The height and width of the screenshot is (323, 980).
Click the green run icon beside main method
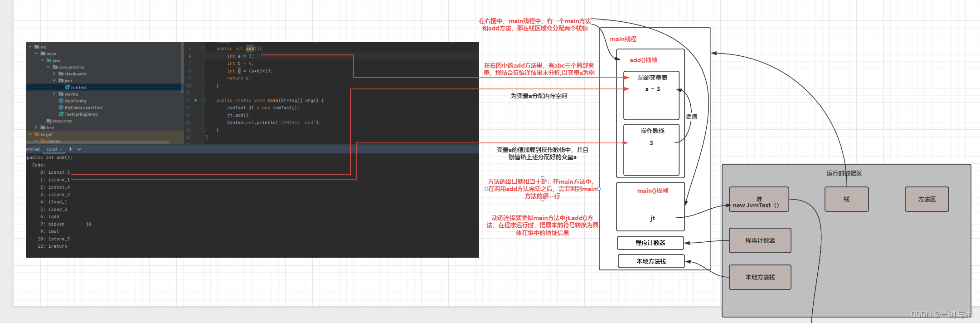tap(196, 100)
